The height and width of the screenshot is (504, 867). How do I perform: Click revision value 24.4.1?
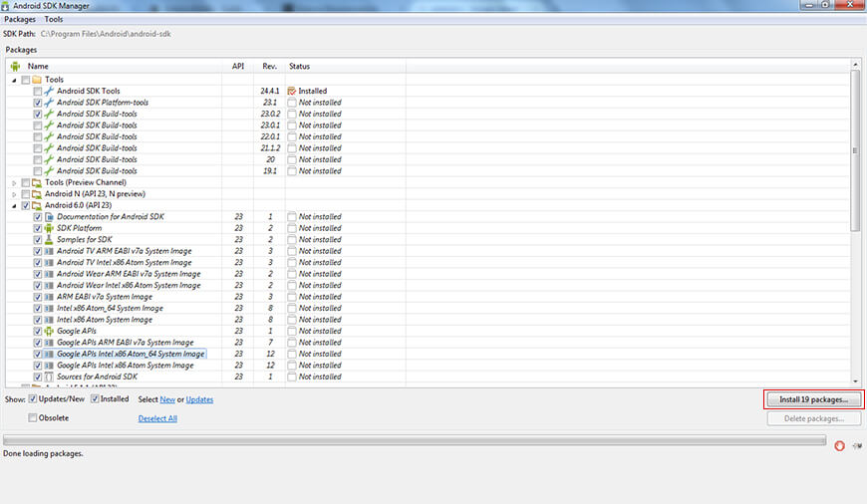pyautogui.click(x=270, y=92)
